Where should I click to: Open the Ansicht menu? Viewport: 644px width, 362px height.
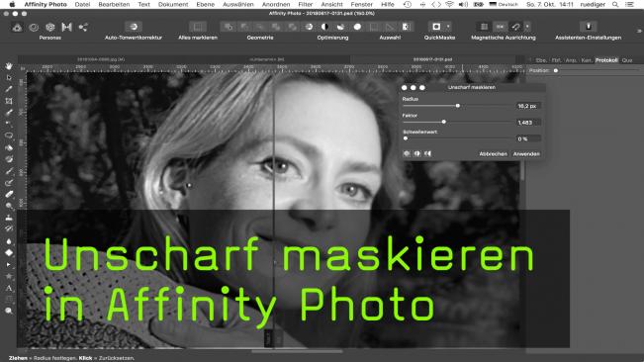click(x=331, y=5)
